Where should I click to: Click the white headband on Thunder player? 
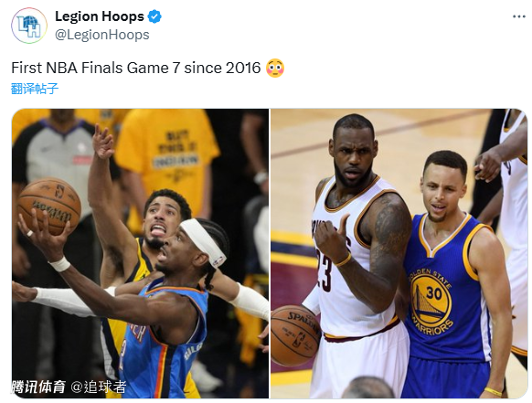[x=205, y=241]
